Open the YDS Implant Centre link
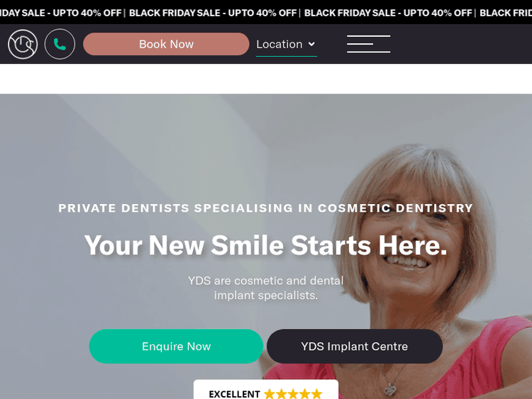 (x=355, y=346)
